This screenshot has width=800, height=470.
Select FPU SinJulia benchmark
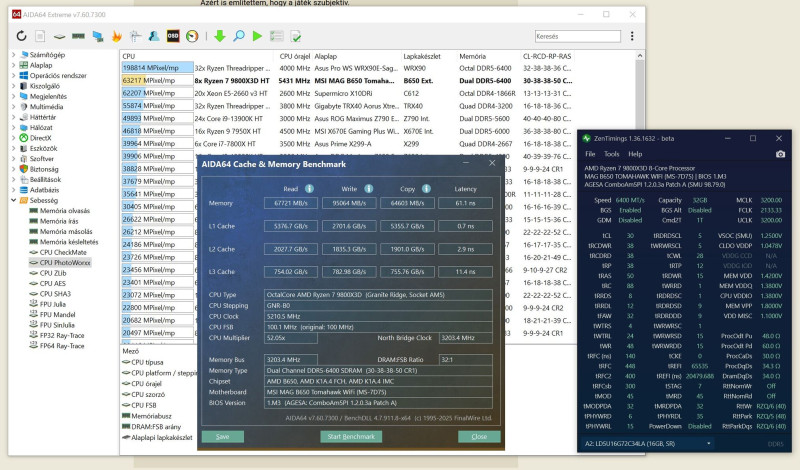tap(57, 325)
